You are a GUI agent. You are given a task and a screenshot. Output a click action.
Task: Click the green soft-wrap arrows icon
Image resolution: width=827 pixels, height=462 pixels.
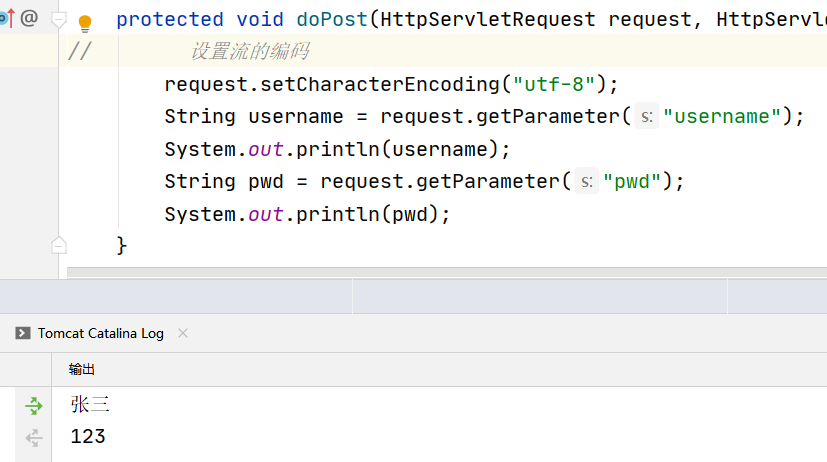(34, 406)
